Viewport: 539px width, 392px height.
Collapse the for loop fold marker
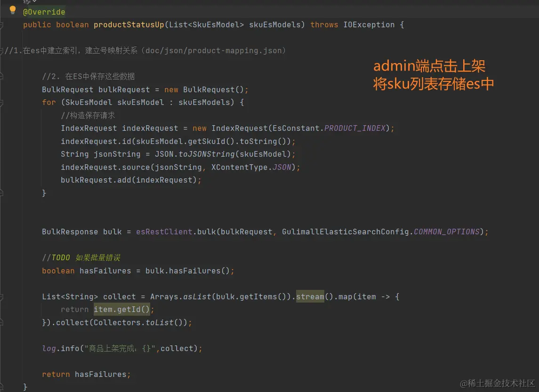click(1, 103)
